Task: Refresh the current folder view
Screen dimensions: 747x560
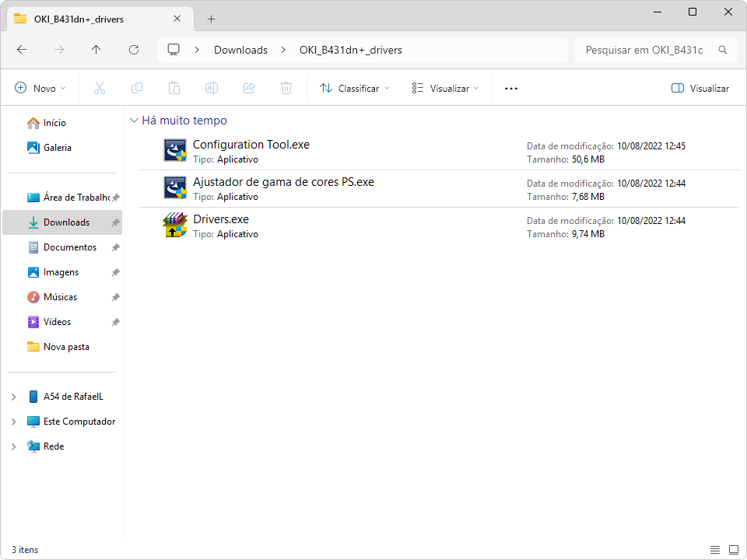Action: (134, 50)
